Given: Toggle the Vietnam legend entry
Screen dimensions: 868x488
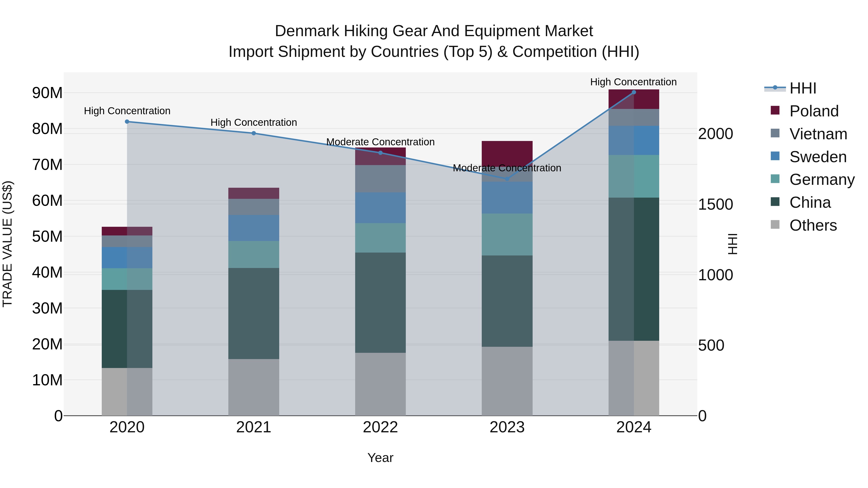Looking at the screenshot, I should point(809,134).
